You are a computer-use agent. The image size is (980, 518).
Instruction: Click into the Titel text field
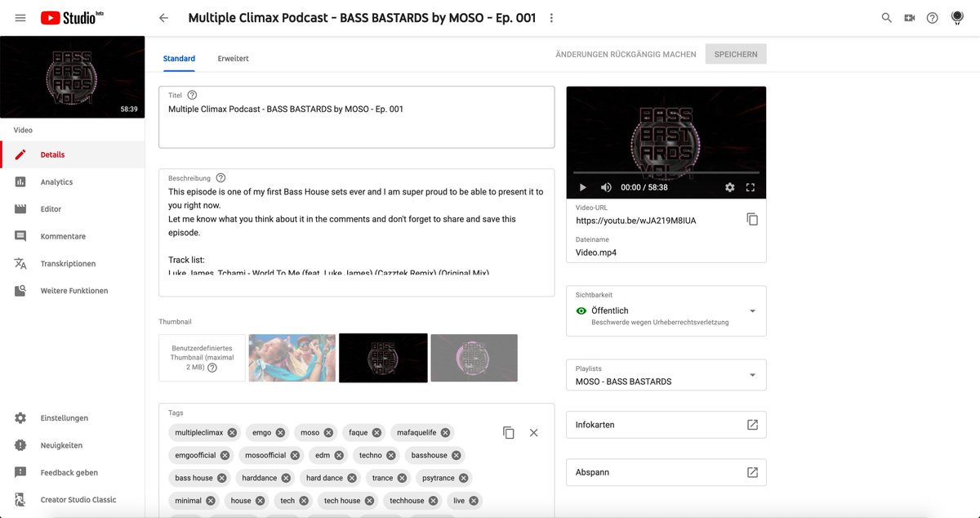(x=356, y=117)
